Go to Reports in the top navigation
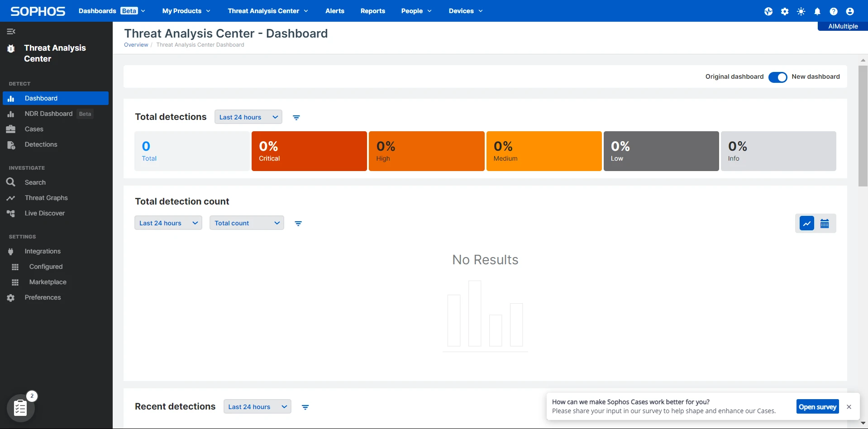Image resolution: width=868 pixels, height=429 pixels. tap(373, 11)
